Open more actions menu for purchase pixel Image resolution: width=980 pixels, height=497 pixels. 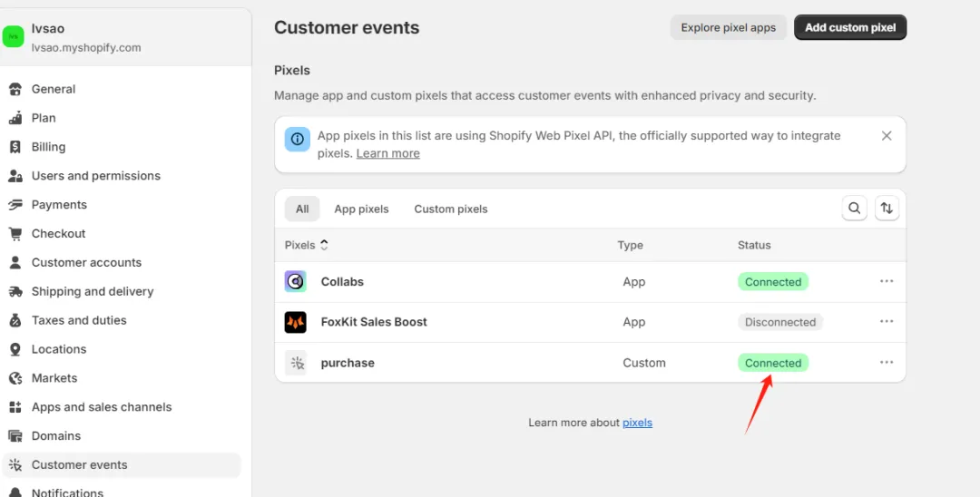pyautogui.click(x=887, y=362)
